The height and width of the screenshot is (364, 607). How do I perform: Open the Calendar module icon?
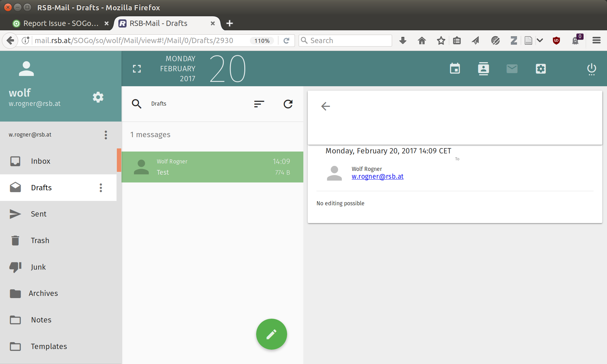tap(455, 69)
